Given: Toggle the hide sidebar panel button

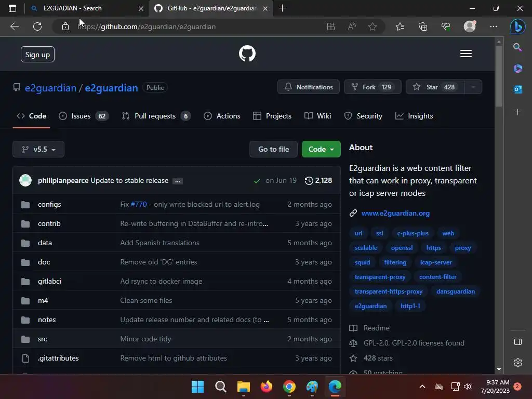Looking at the screenshot, I should (518, 342).
